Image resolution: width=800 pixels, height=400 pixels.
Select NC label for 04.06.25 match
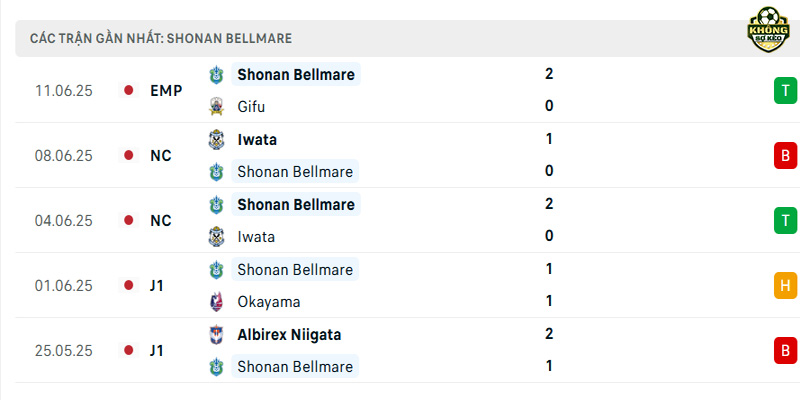(x=161, y=220)
